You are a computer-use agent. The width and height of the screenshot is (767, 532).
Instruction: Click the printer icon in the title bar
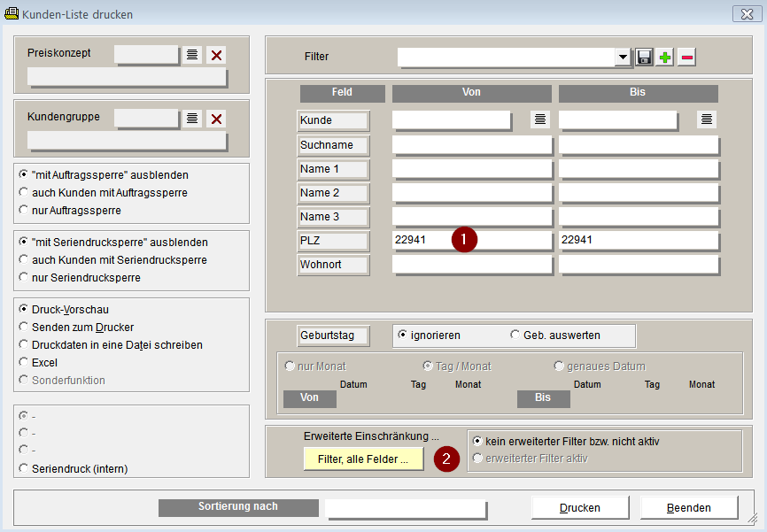click(12, 13)
